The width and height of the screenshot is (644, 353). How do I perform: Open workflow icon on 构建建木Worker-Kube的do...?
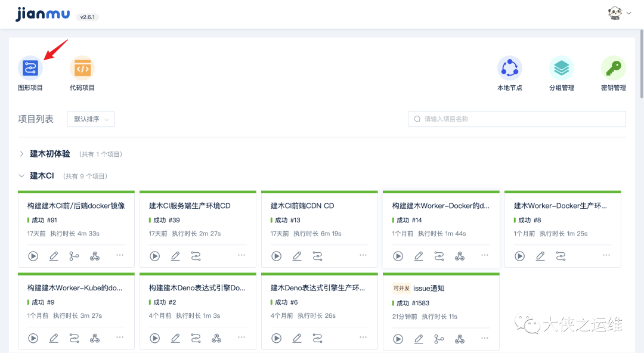pos(74,338)
